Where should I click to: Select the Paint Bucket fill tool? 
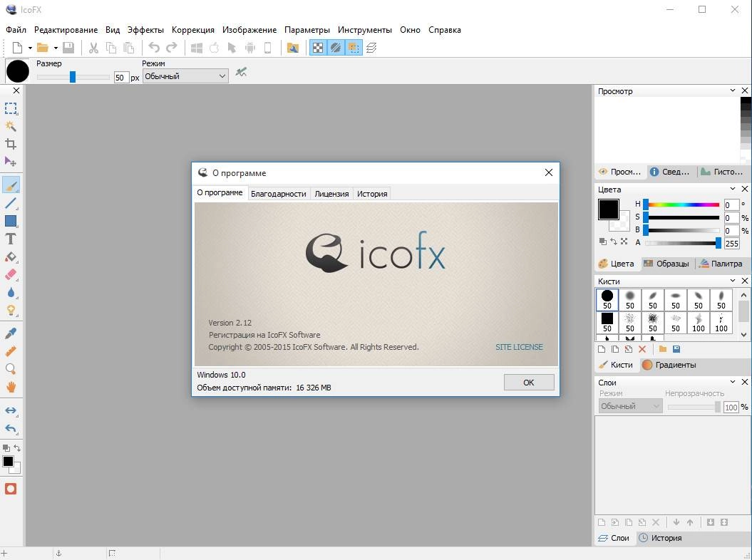click(x=11, y=257)
